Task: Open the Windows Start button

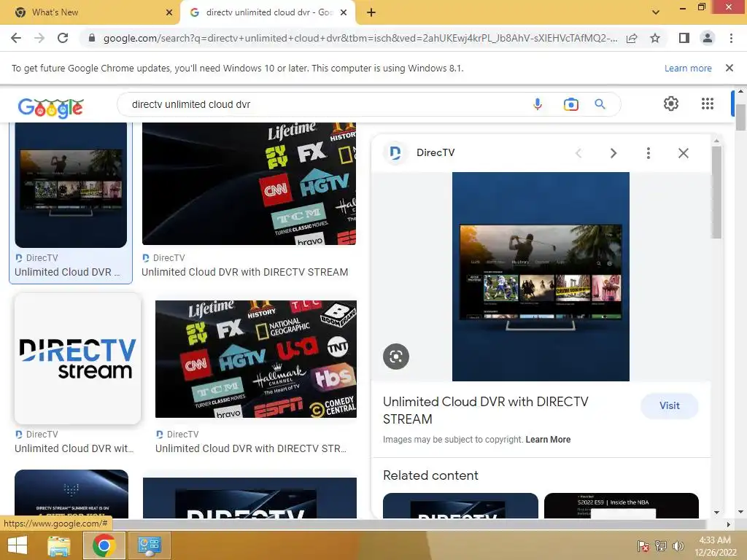Action: tap(18, 545)
